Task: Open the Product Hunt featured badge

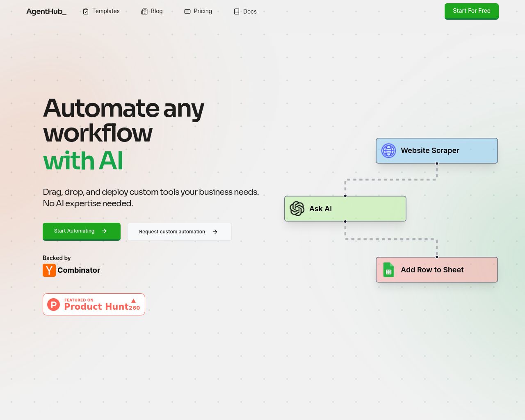Action: point(94,304)
